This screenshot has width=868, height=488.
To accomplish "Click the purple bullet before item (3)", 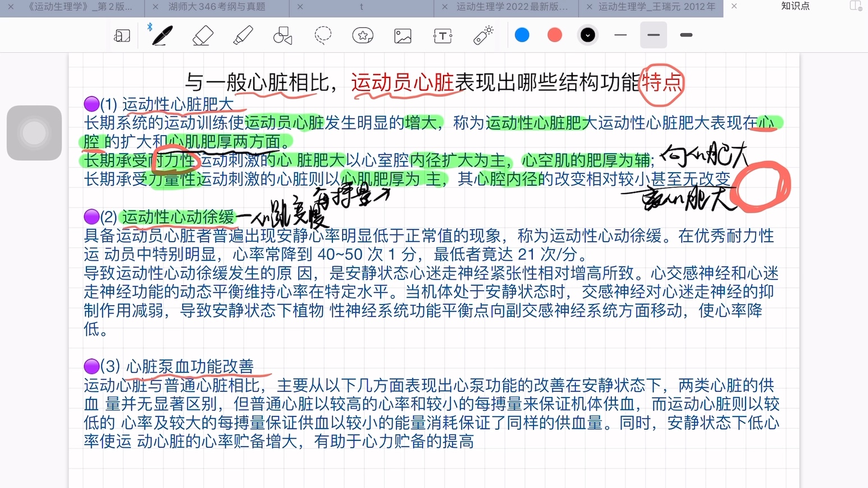I will coord(92,366).
